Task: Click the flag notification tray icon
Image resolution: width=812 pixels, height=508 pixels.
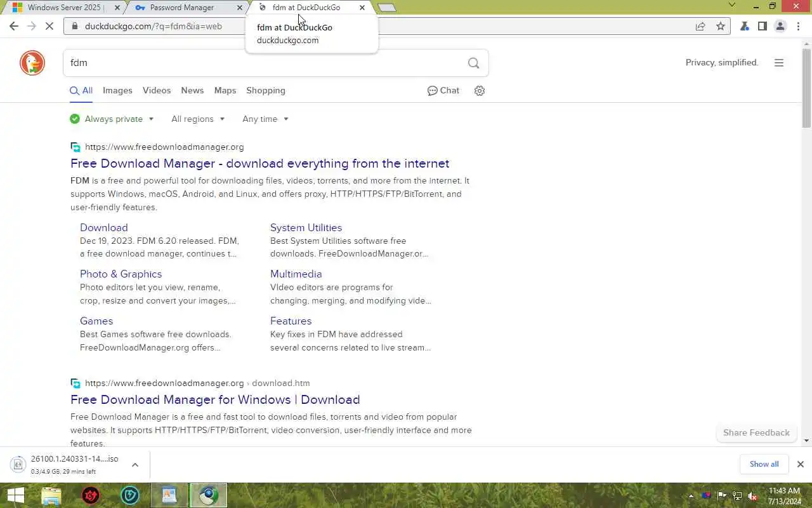Action: tap(722, 496)
